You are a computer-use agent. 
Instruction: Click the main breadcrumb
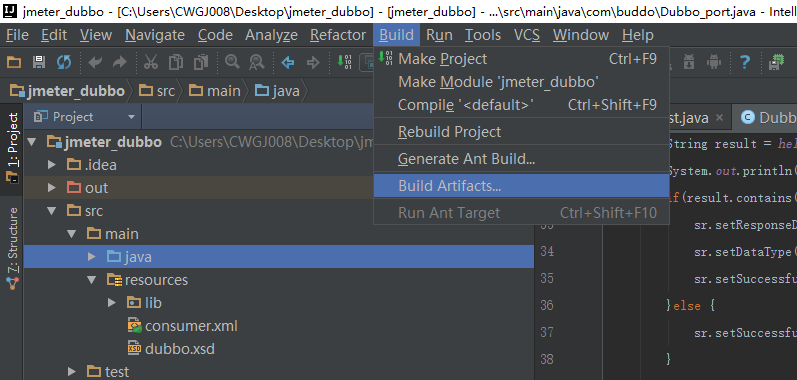[214, 91]
